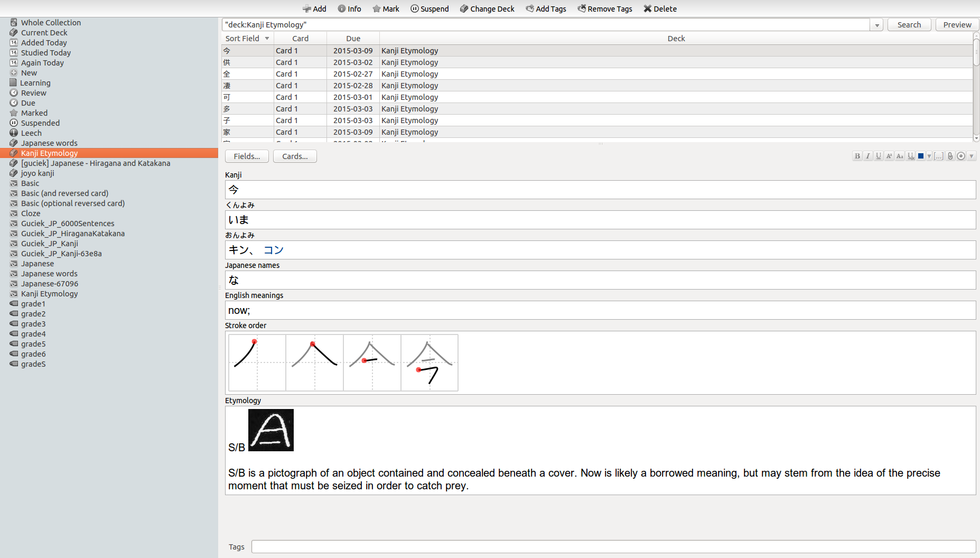
Task: Click Add Tags in toolbar
Action: point(546,8)
